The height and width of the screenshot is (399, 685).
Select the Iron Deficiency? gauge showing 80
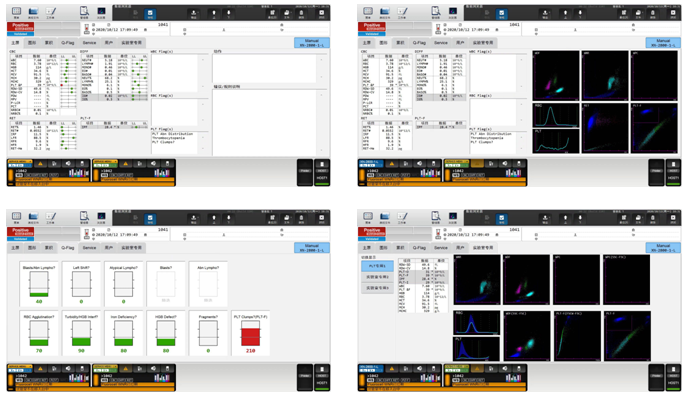123,333
